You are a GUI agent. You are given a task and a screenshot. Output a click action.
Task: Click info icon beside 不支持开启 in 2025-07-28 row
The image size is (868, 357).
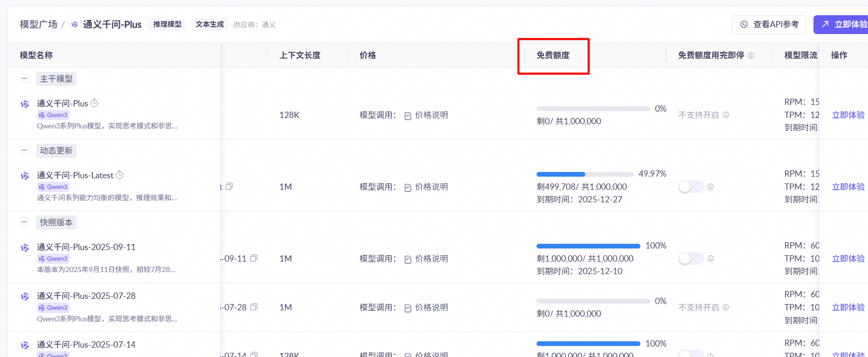point(726,307)
